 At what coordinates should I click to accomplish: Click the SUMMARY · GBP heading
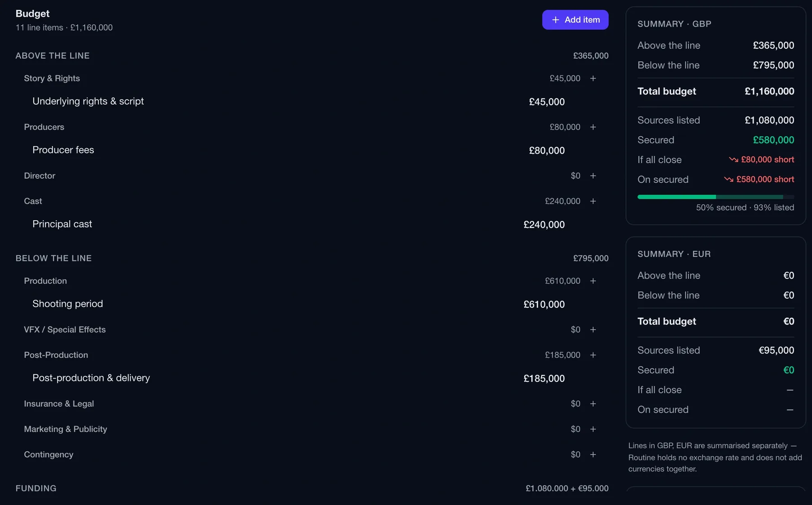(674, 24)
